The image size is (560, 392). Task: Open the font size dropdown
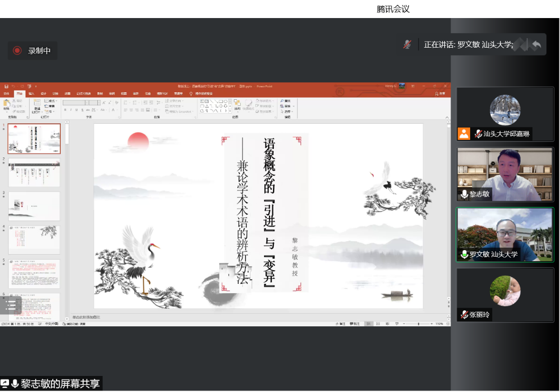(x=99, y=103)
